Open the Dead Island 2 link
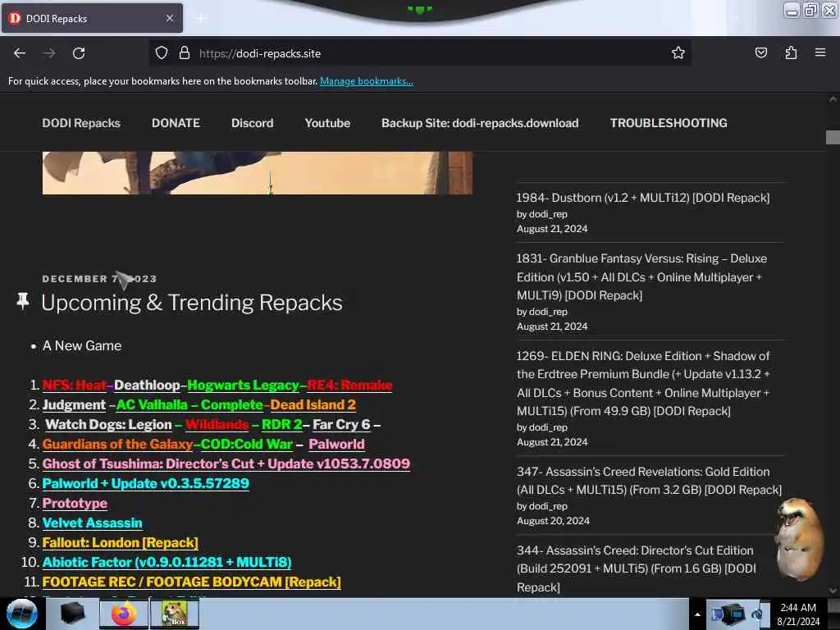 [313, 405]
